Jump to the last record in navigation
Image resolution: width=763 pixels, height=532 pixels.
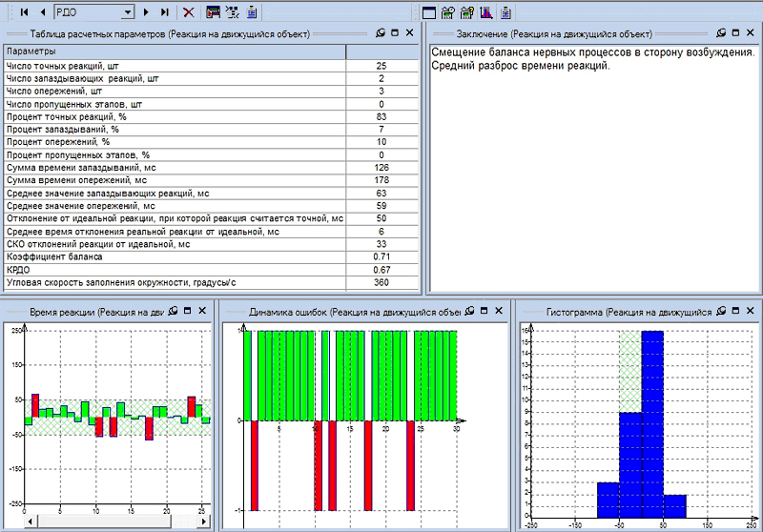(165, 12)
